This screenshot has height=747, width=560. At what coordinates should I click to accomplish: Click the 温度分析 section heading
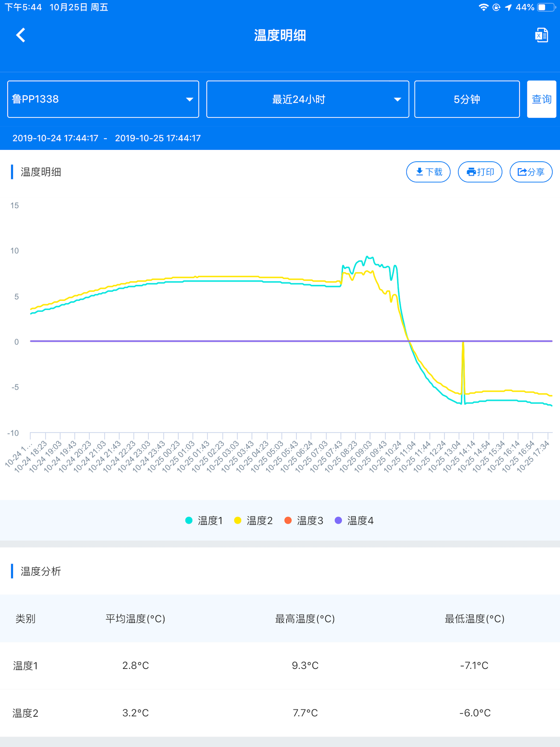point(41,571)
